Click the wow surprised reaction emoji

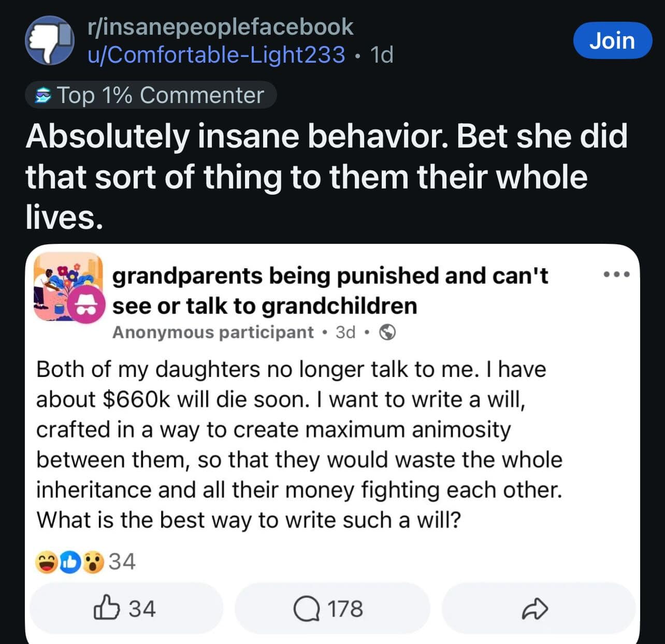click(x=93, y=562)
